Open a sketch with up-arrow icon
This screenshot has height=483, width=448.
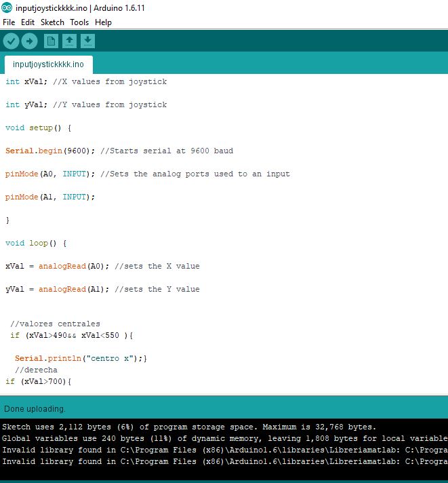tap(70, 41)
